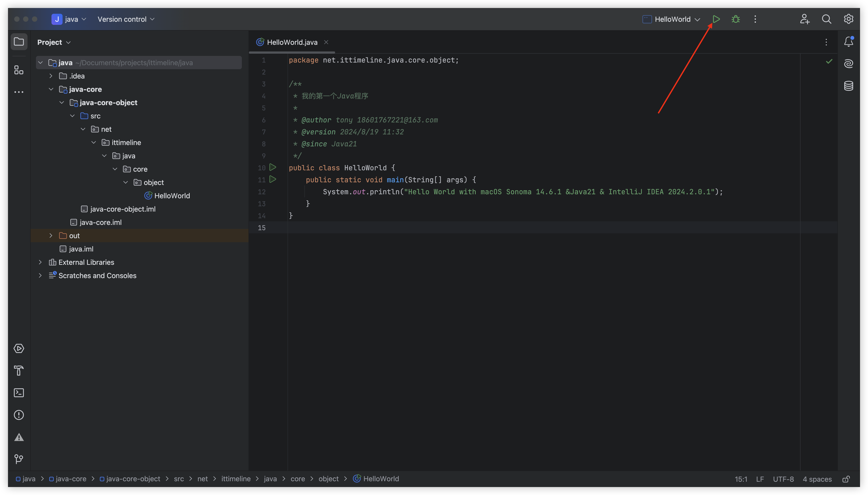Image resolution: width=868 pixels, height=495 pixels.
Task: Open the Structure tool window
Action: click(19, 70)
